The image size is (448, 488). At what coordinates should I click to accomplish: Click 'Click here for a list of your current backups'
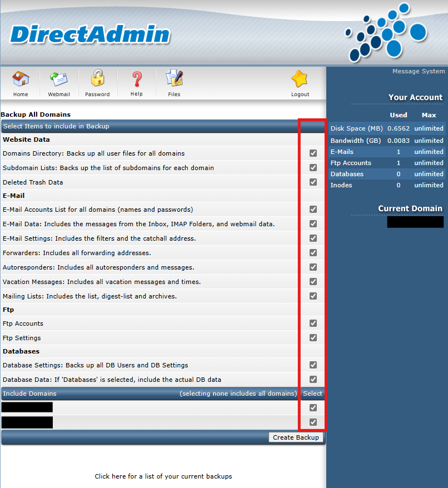coord(163,476)
